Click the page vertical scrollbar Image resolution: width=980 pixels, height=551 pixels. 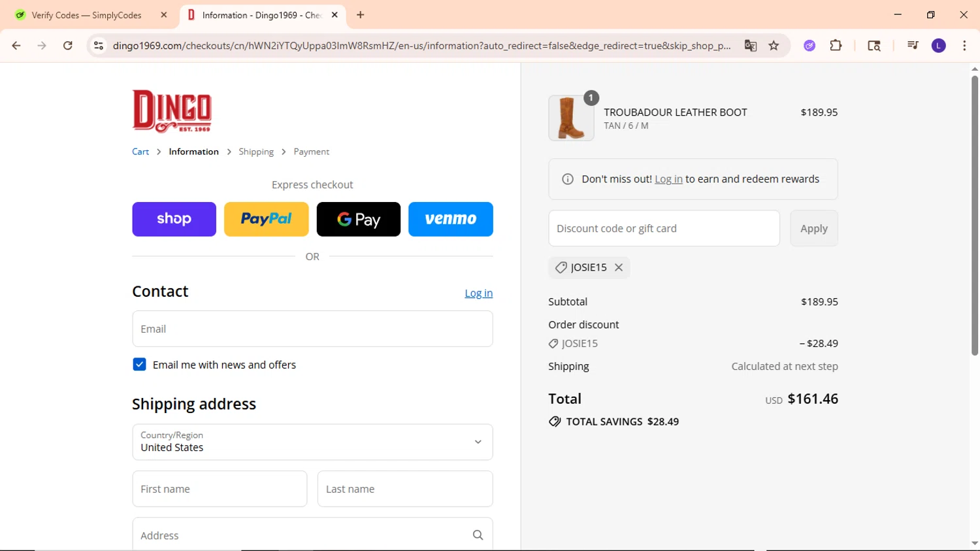[x=975, y=216]
